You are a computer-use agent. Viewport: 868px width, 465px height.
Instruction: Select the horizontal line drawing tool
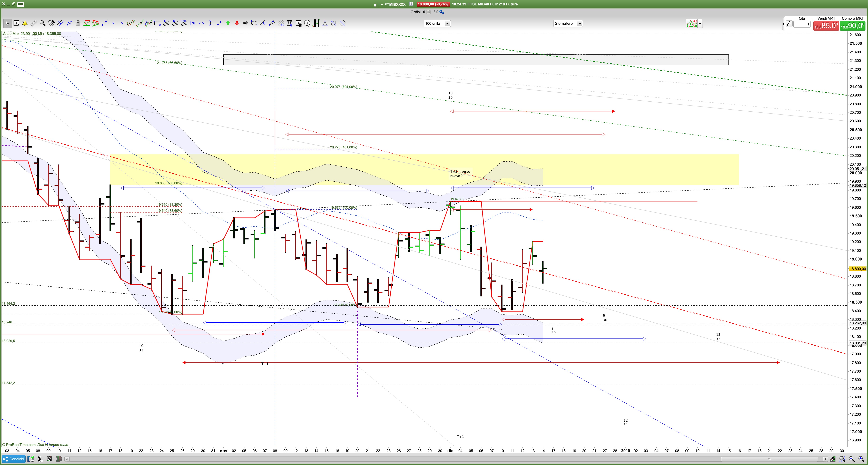click(x=113, y=23)
